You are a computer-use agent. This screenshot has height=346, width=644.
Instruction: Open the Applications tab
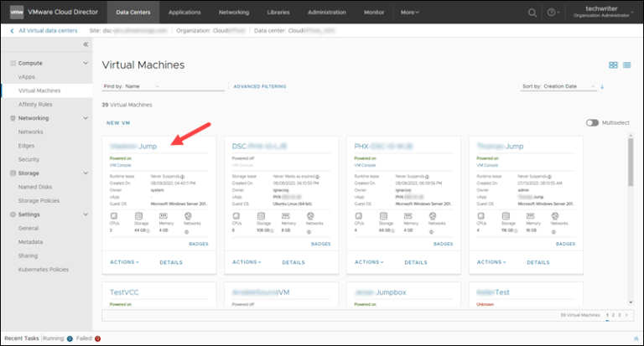pos(184,13)
